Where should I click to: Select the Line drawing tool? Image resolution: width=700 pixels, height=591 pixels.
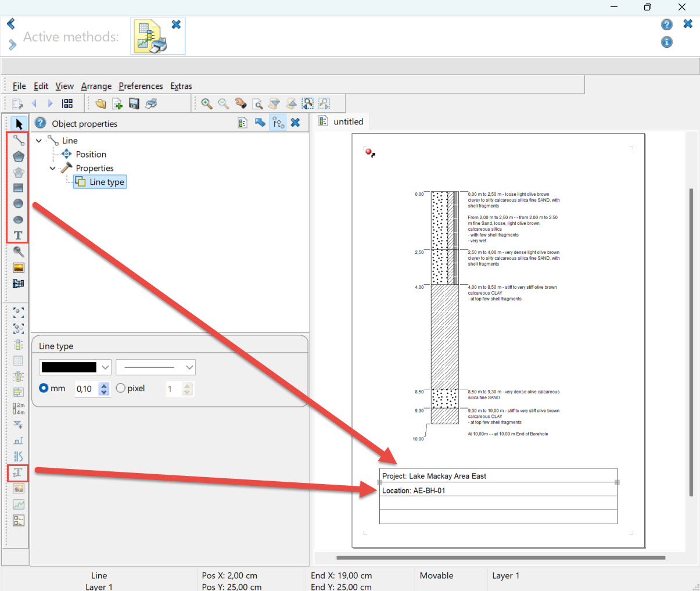coord(19,140)
